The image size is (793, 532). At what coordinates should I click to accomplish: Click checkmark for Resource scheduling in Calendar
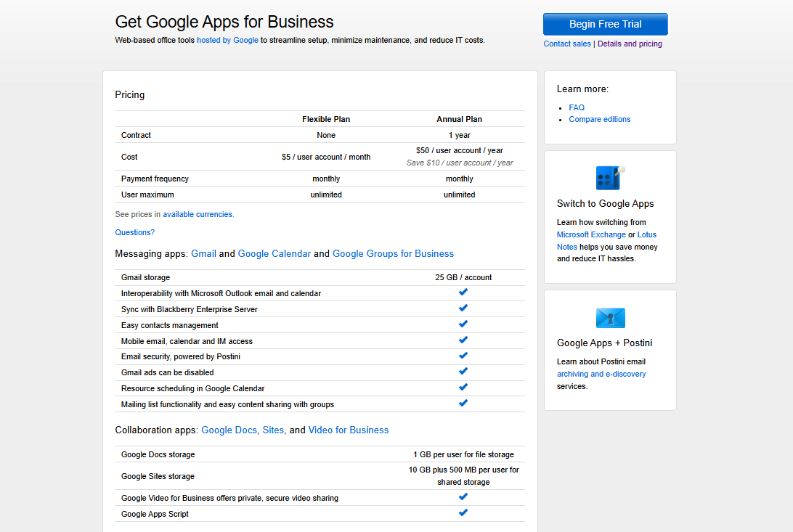pos(463,388)
